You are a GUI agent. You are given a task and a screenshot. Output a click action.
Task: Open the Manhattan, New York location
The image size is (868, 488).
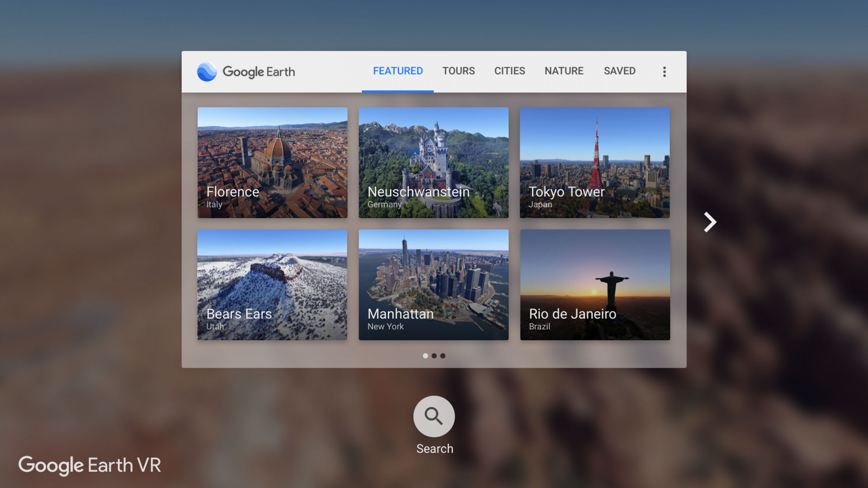click(x=434, y=284)
